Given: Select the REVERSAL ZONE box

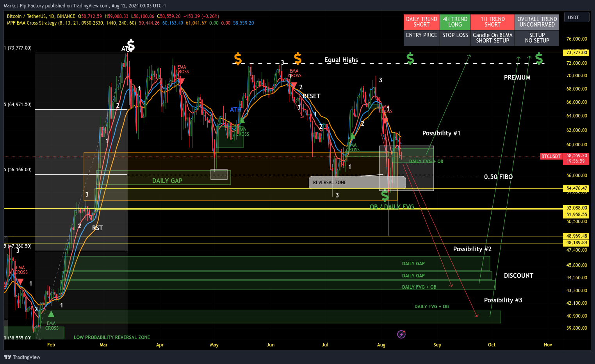Looking at the screenshot, I should tap(357, 182).
